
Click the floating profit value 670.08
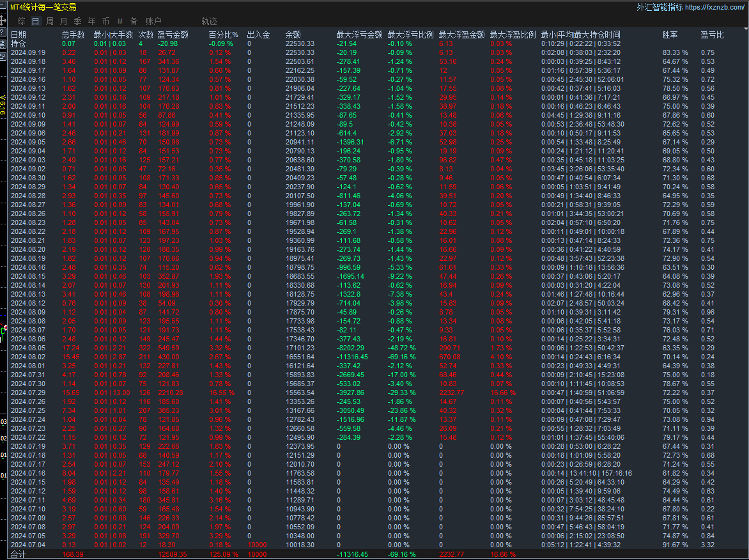pos(450,357)
